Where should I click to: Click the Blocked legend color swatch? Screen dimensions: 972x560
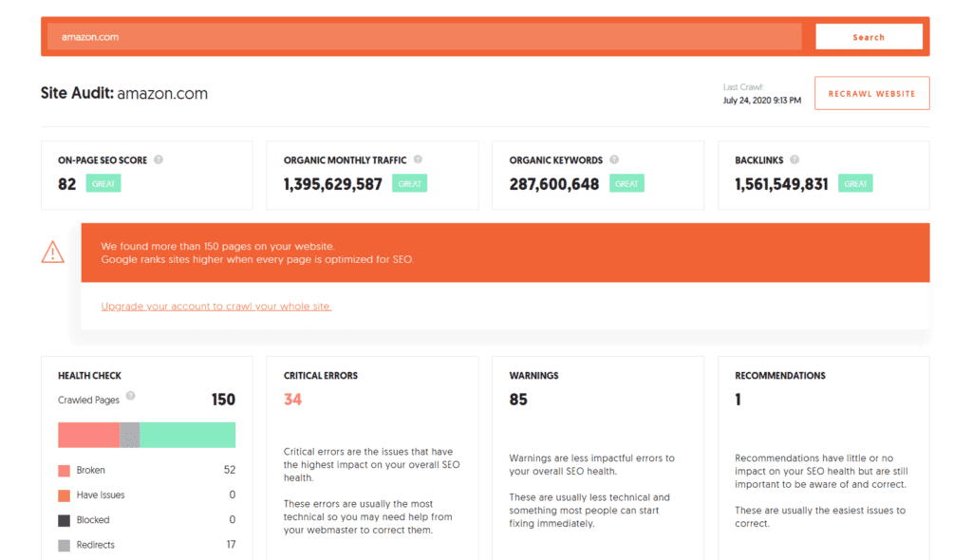click(x=64, y=520)
